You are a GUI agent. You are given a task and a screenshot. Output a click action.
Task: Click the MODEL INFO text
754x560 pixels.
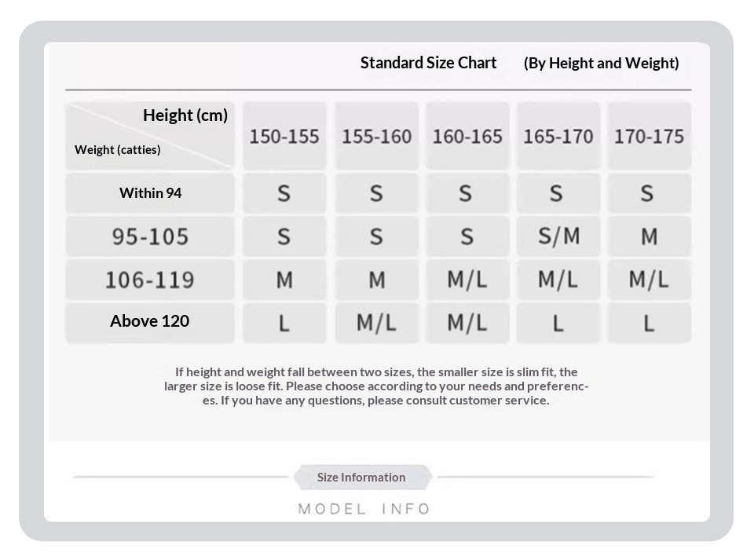point(364,509)
